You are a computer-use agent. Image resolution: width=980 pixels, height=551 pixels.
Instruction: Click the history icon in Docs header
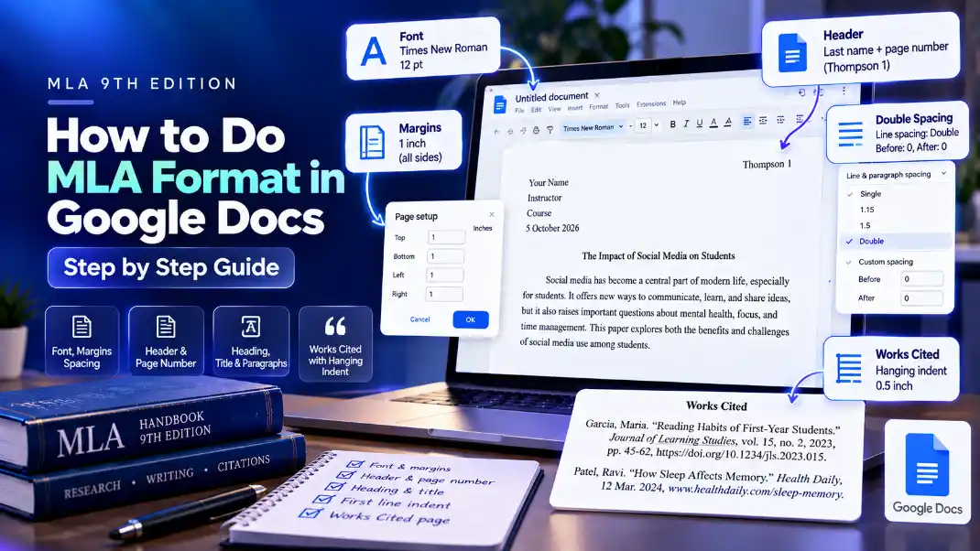tap(802, 92)
